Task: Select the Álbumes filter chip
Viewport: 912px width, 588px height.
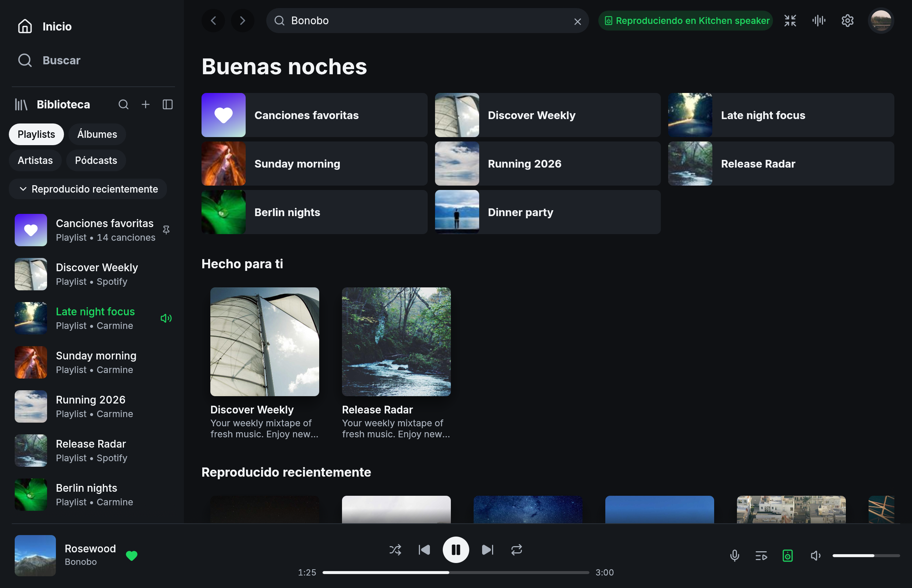Action: point(97,134)
